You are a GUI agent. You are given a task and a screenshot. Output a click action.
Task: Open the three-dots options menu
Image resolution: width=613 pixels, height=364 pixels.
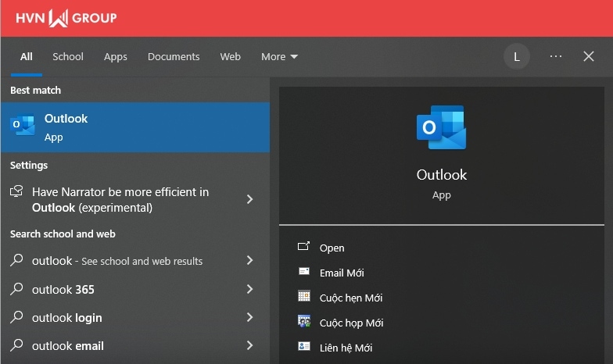coord(556,56)
